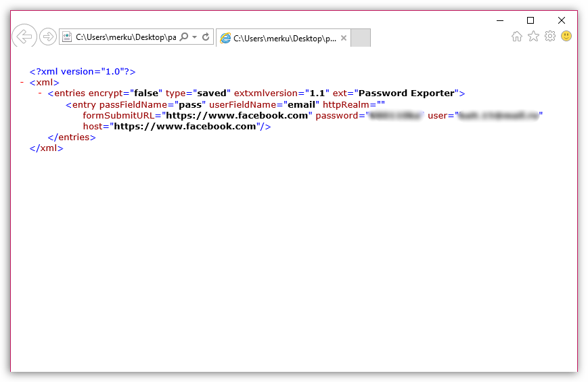Refresh the page with the reload icon
The width and height of the screenshot is (588, 382).
point(206,37)
